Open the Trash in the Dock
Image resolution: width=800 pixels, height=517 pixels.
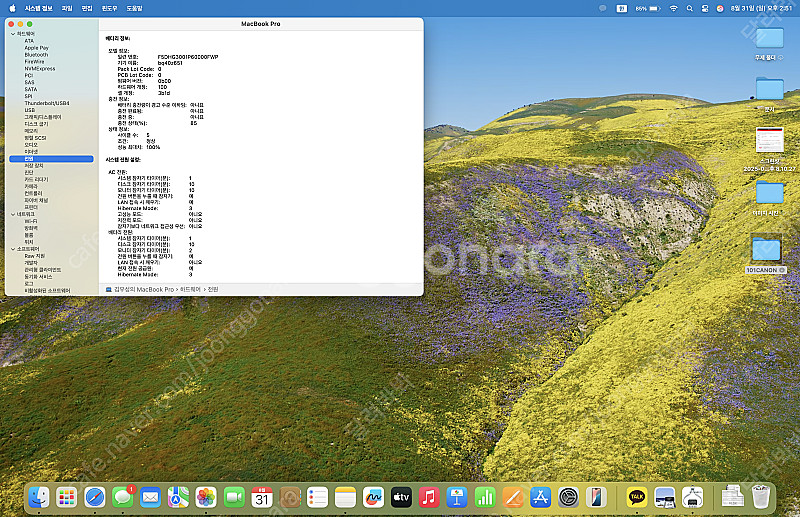761,497
